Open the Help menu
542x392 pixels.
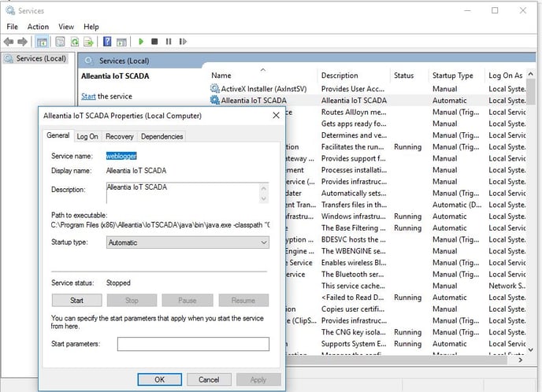91,27
